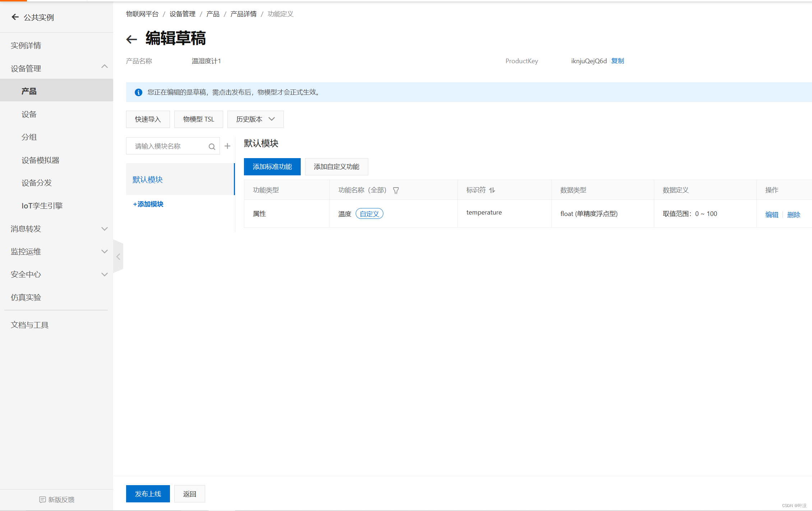Open the filter icon on 功能名称 column
The height and width of the screenshot is (511, 812).
(396, 190)
